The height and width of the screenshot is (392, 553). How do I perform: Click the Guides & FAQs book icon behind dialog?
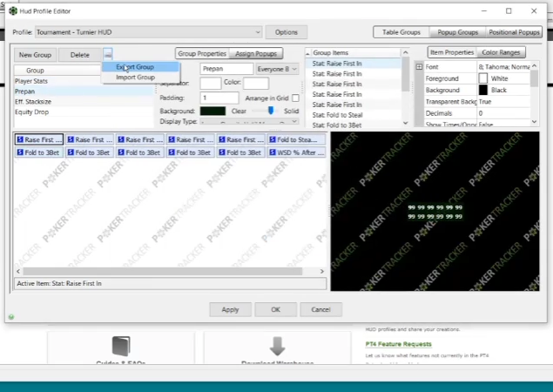pyautogui.click(x=121, y=346)
